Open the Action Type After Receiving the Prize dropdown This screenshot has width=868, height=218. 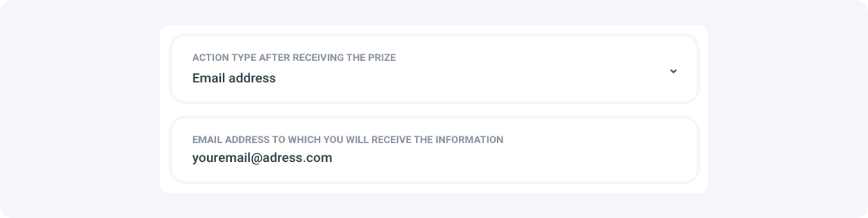point(434,69)
